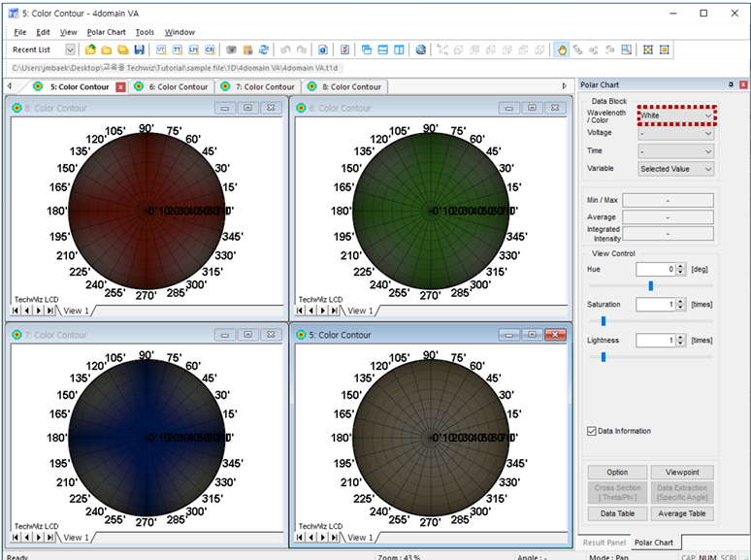The image size is (751, 560).
Task: Click the Save file toolbar icon
Action: point(139,49)
